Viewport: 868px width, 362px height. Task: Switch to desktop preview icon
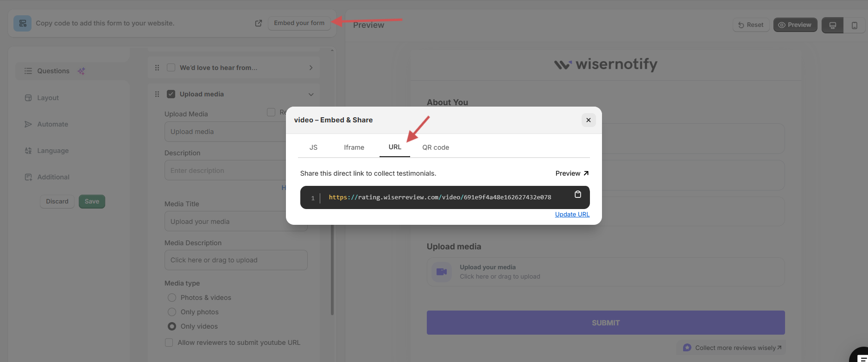(x=832, y=25)
